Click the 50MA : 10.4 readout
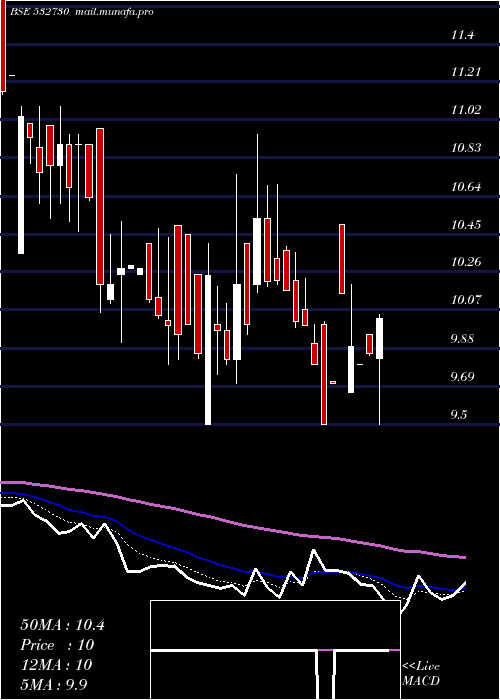This screenshot has height=700, width=500. click(62, 625)
